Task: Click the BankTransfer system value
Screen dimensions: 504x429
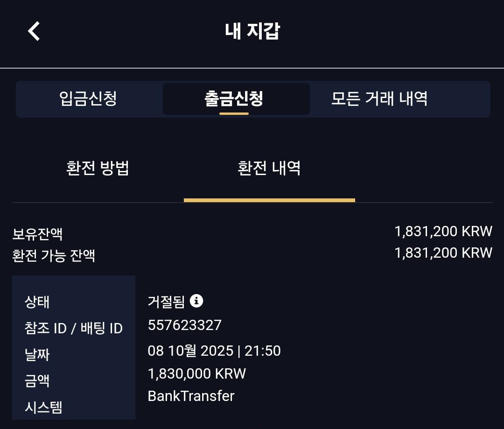Action: click(x=191, y=396)
